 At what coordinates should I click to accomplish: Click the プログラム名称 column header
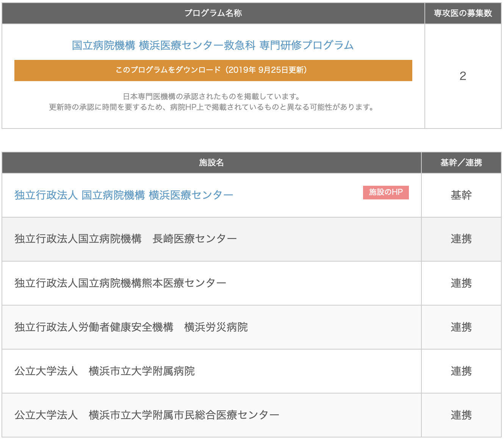pos(213,13)
